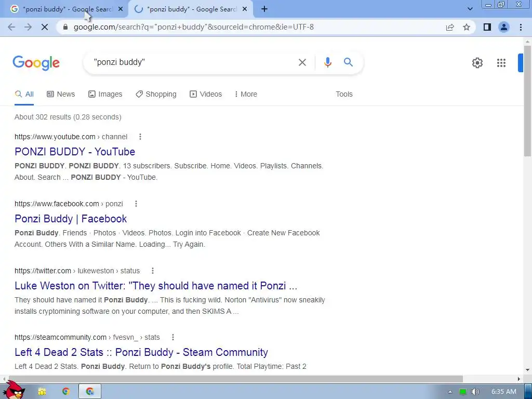Switch to Videos results

point(206,95)
